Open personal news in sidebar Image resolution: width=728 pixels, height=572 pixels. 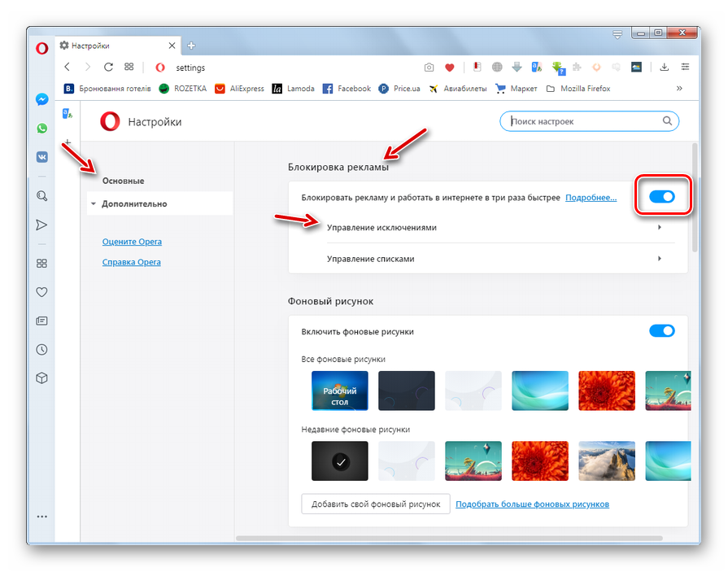(x=41, y=321)
